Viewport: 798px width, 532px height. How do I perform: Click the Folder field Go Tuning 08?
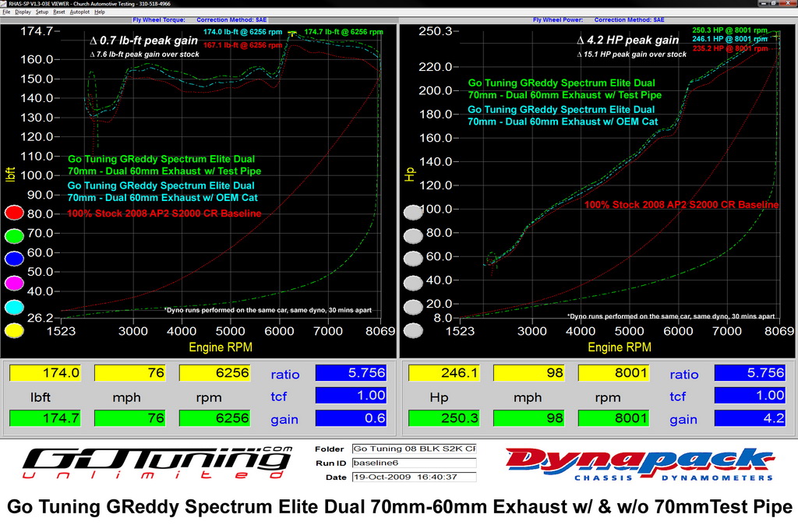tap(415, 449)
